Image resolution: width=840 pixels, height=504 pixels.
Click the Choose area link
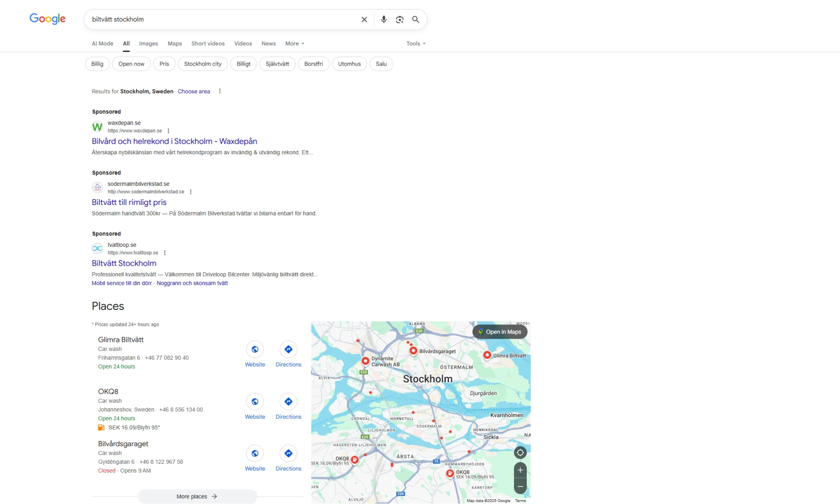pos(194,91)
